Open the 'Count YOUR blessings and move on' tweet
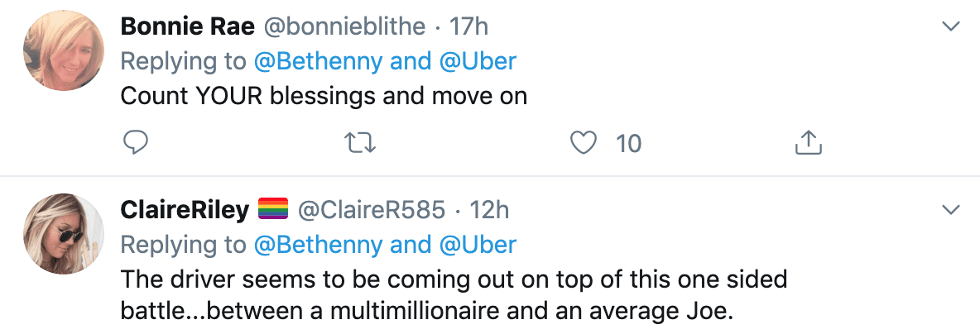 [324, 96]
